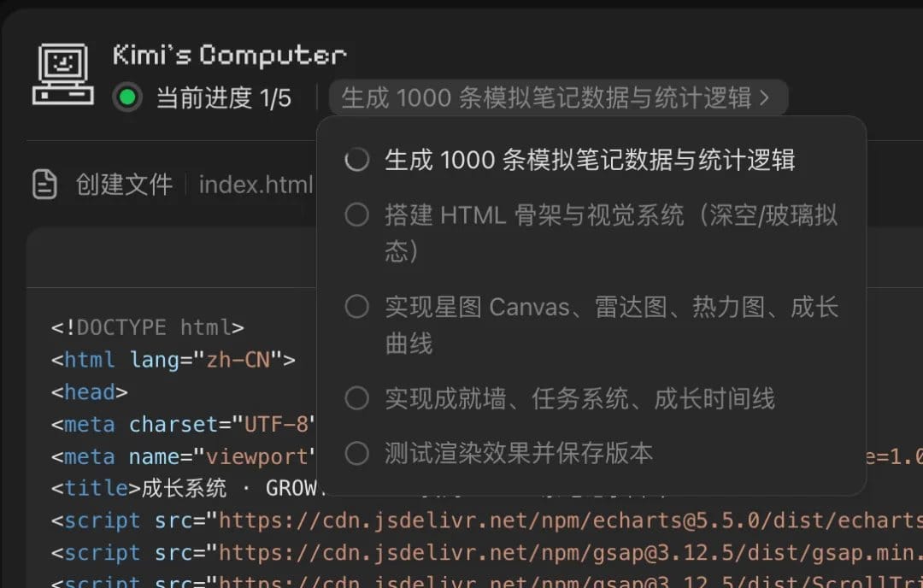923x588 pixels.
Task: Click the 创建文件 label
Action: pos(124,185)
